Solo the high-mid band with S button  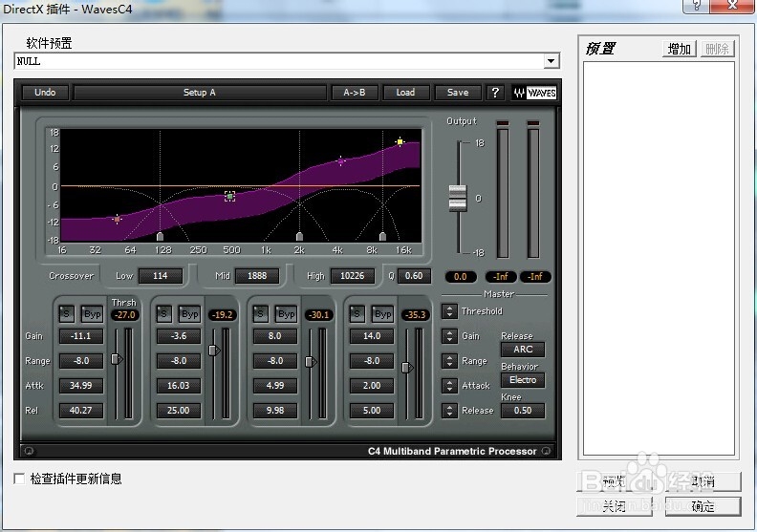point(260,314)
